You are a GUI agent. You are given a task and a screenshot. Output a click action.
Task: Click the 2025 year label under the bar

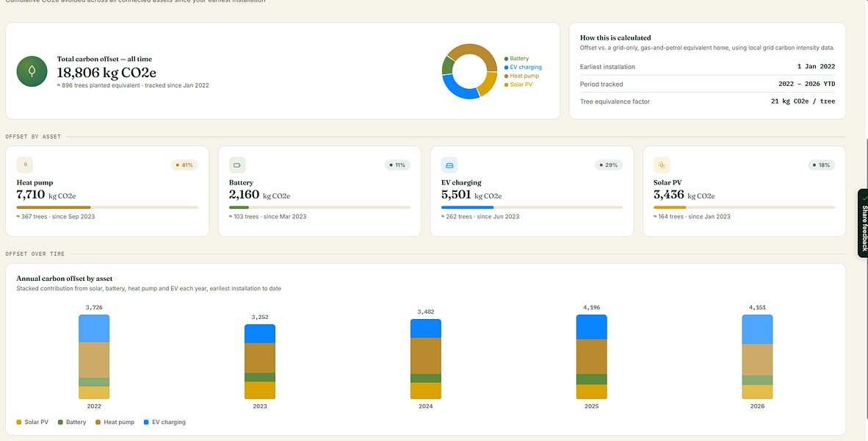pyautogui.click(x=591, y=406)
